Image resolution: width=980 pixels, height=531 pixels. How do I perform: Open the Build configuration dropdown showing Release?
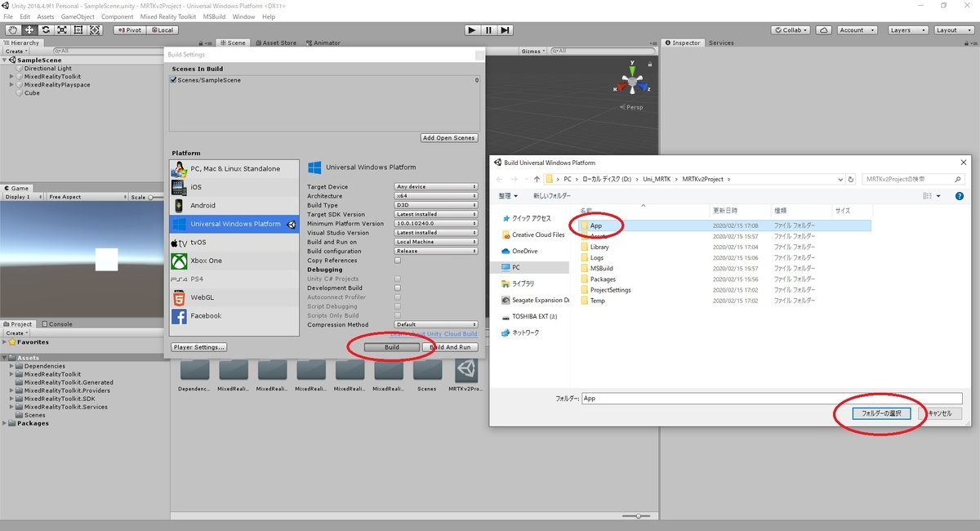pyautogui.click(x=436, y=251)
